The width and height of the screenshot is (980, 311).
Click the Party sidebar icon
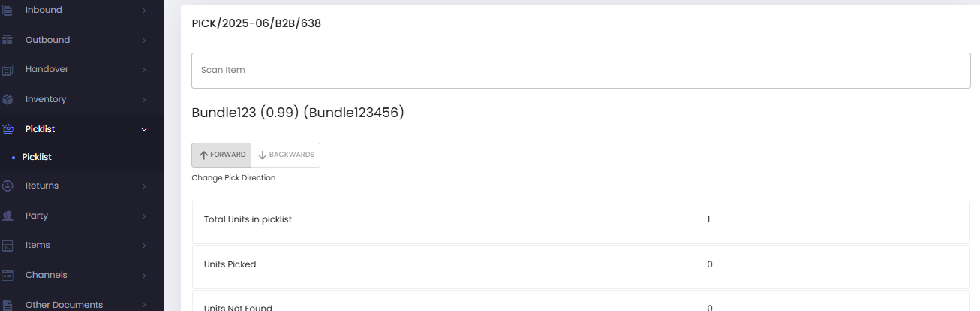pos(8,216)
